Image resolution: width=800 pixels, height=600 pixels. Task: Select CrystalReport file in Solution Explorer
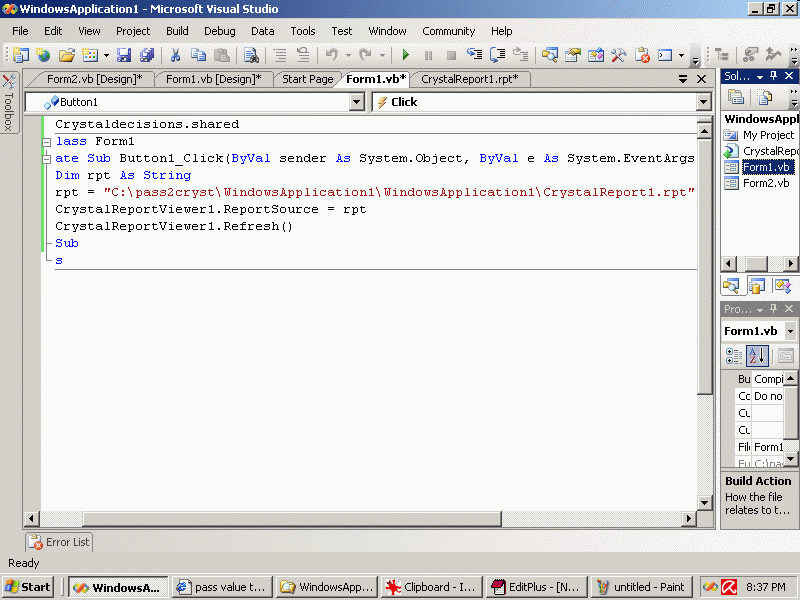click(761, 151)
